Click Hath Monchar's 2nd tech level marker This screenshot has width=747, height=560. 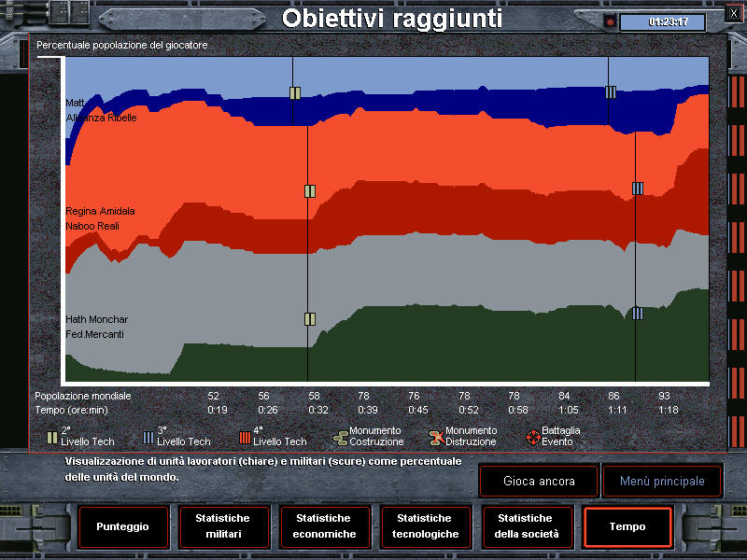(310, 318)
